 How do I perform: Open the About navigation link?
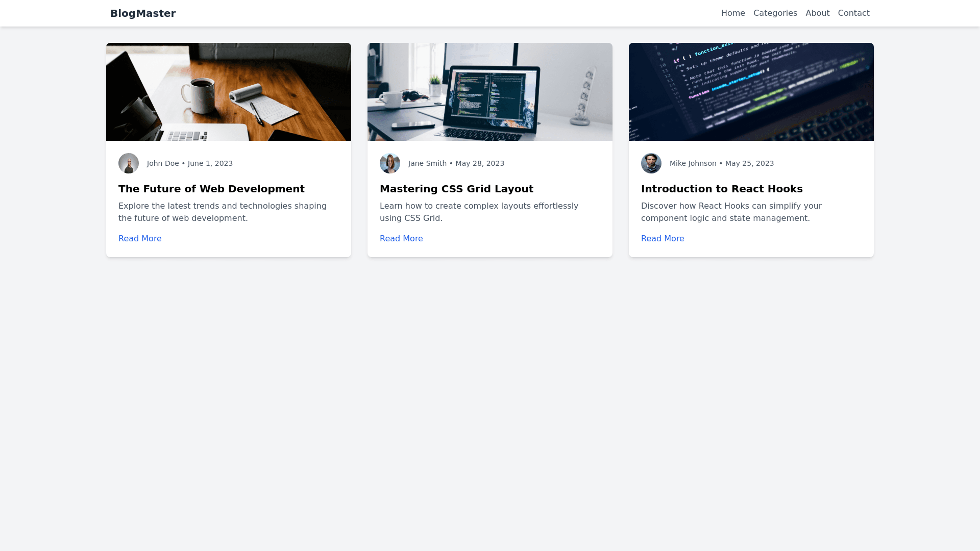[817, 13]
